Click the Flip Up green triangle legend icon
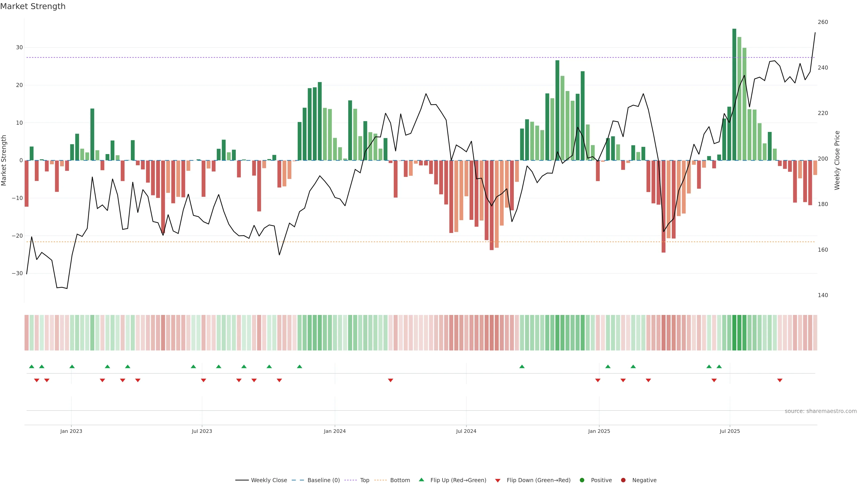868x488 pixels. pos(421,480)
